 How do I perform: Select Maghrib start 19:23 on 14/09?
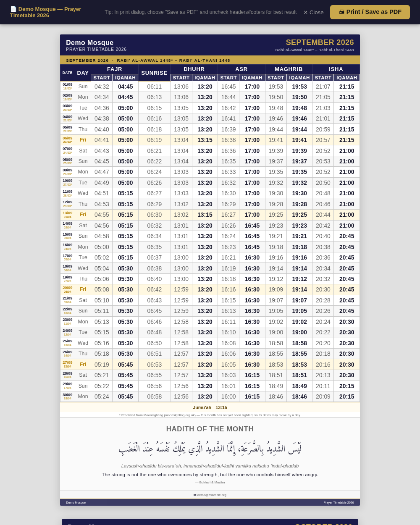point(276,226)
